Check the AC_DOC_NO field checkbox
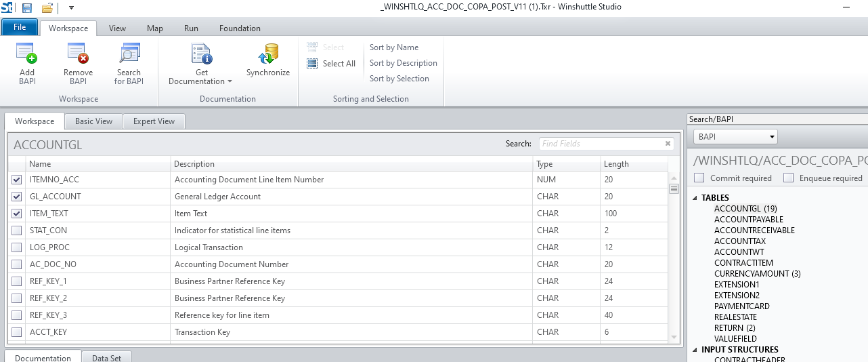This screenshot has height=362, width=868. pos(17,264)
